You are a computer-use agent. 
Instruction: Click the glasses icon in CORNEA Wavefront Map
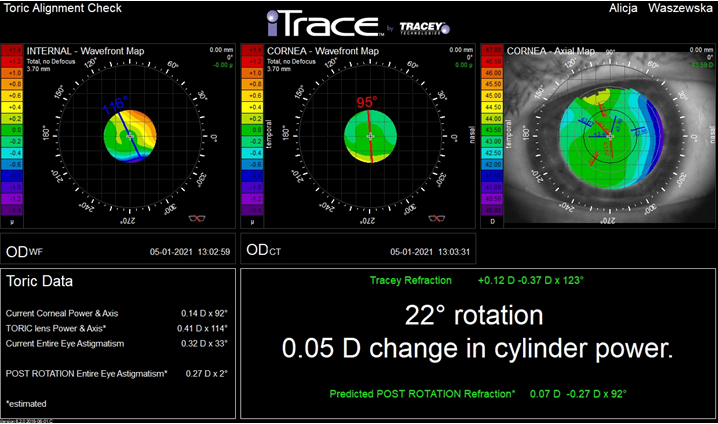point(437,218)
